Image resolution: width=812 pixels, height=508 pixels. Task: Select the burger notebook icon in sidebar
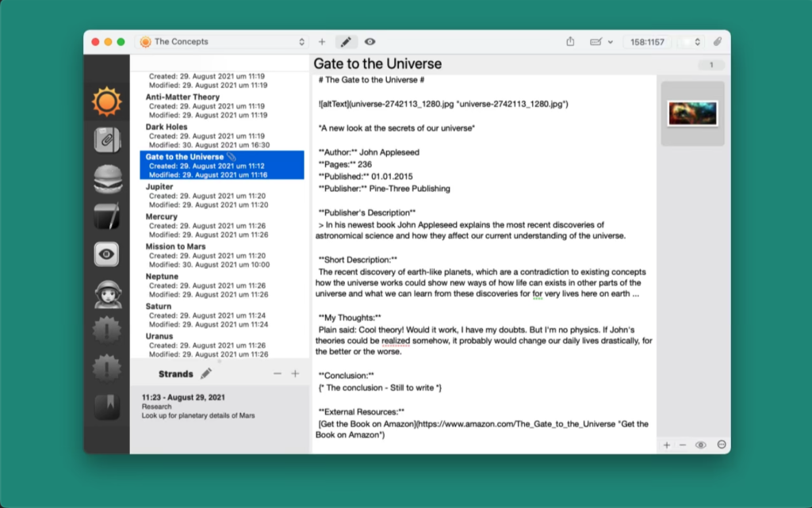pos(106,179)
